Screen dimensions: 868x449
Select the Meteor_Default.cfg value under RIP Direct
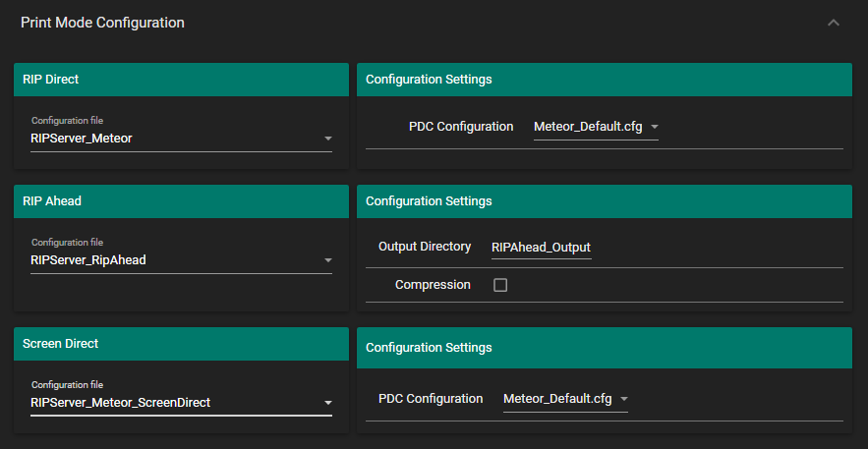click(x=589, y=127)
